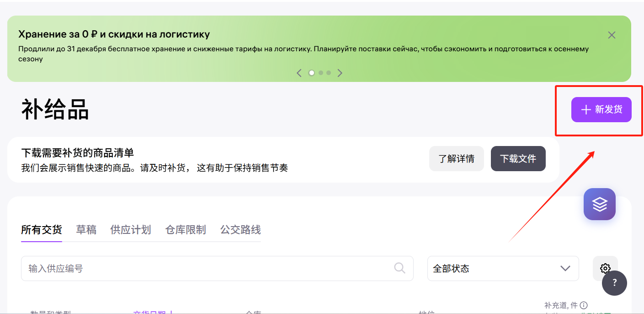Viewport: 644px width, 314px height.
Task: Open the 仓库限制 tab
Action: tap(186, 230)
